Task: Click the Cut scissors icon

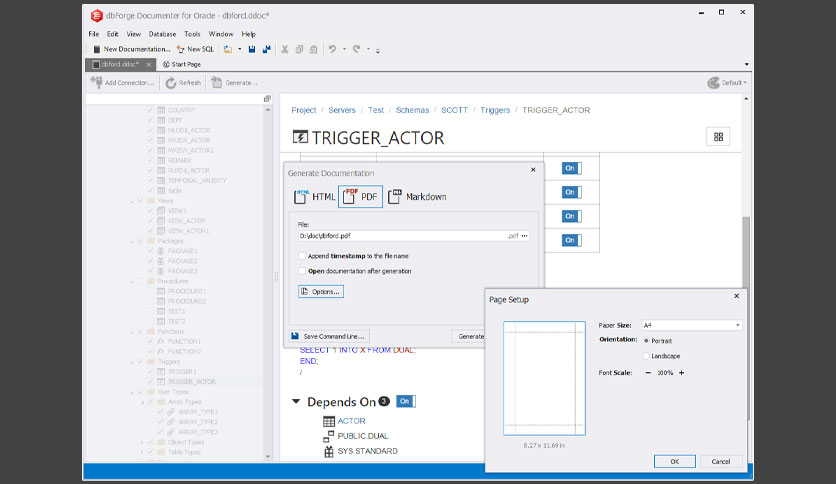Action: (285, 49)
